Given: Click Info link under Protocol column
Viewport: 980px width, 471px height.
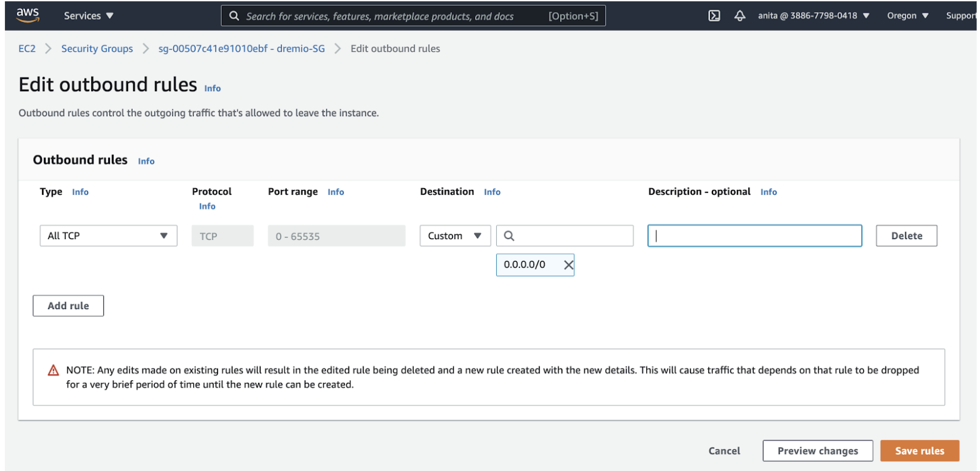Looking at the screenshot, I should 207,206.
